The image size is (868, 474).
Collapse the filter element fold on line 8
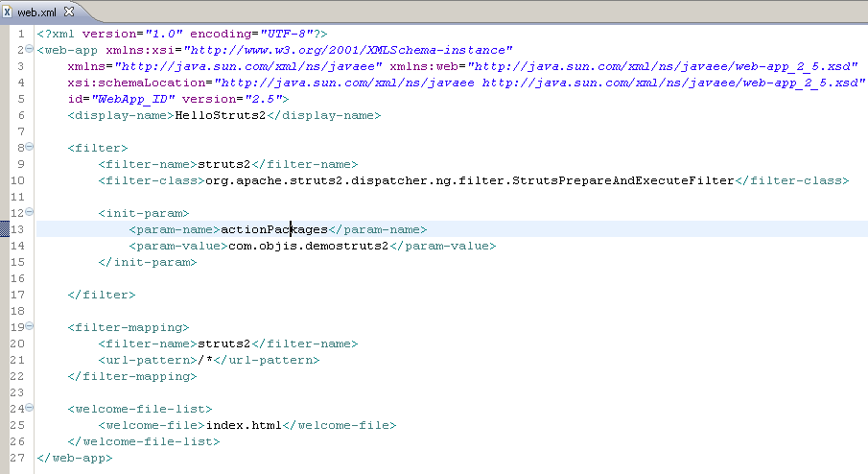[30, 147]
